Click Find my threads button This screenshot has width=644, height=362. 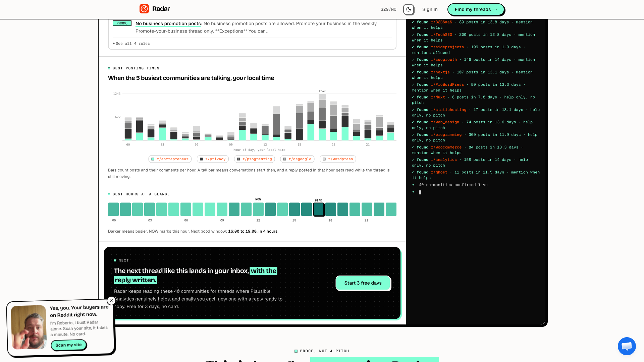[x=476, y=9]
